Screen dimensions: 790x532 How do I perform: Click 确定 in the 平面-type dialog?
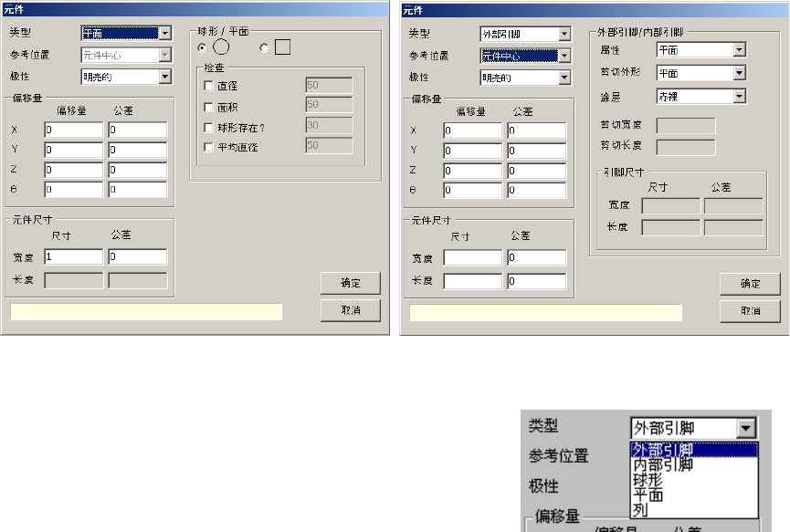tap(350, 283)
